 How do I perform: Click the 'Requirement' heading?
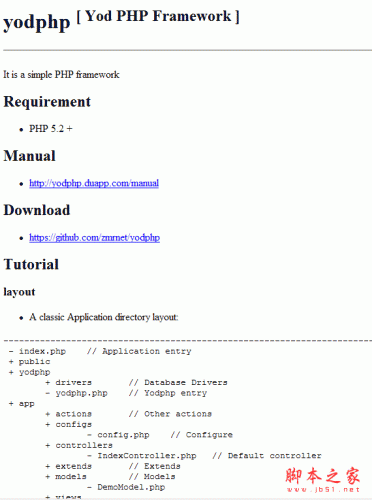coord(47,102)
